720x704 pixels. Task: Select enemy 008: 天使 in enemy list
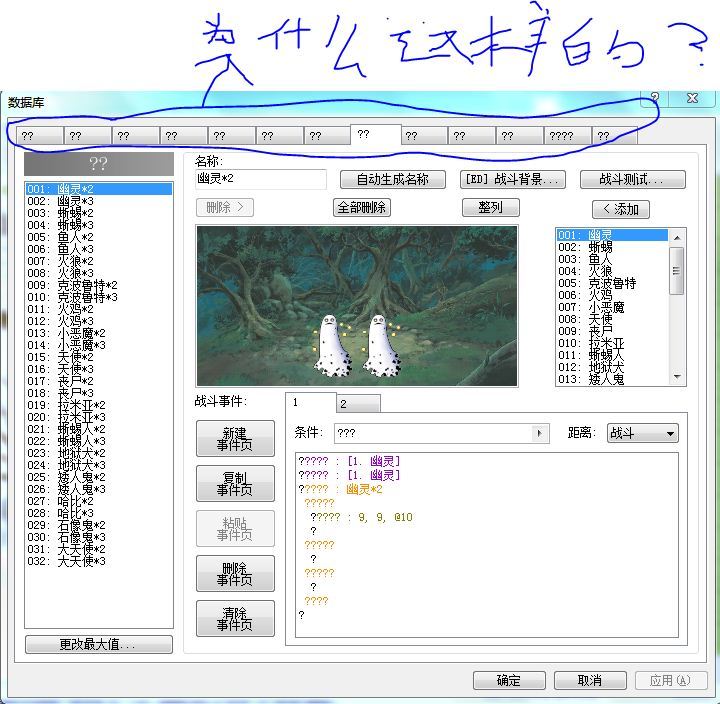click(612, 319)
